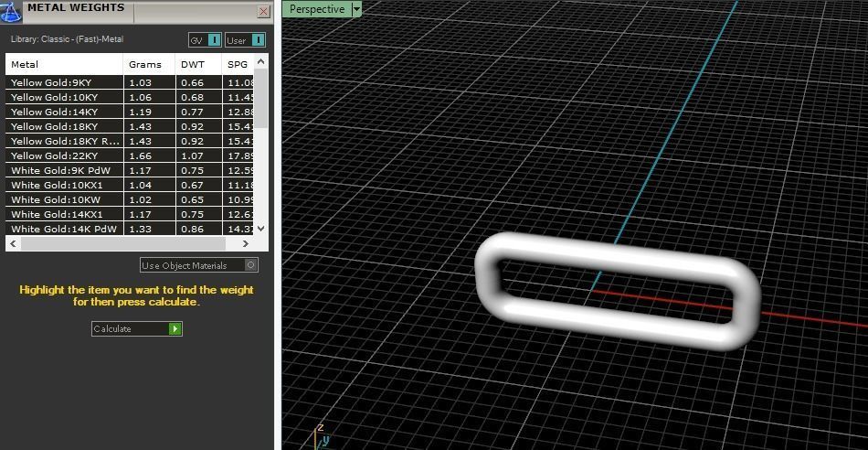Toggle the GV library switch
Image resolution: width=868 pixels, height=450 pixels.
[205, 40]
